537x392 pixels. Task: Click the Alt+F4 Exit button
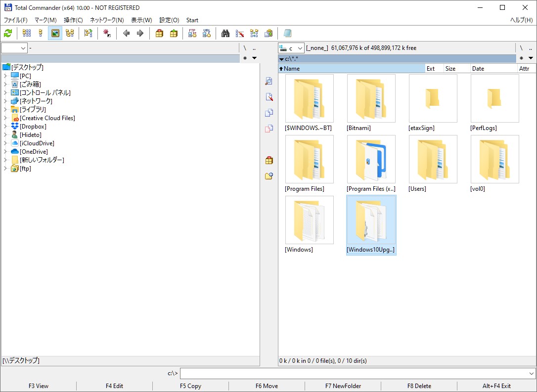[x=496, y=386]
